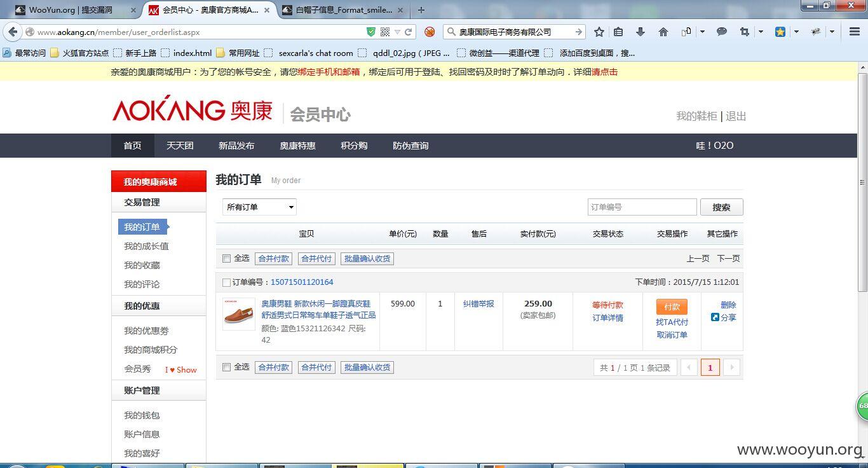Open order number link 15071501120164
Screen dimensions: 868x468
(302, 282)
